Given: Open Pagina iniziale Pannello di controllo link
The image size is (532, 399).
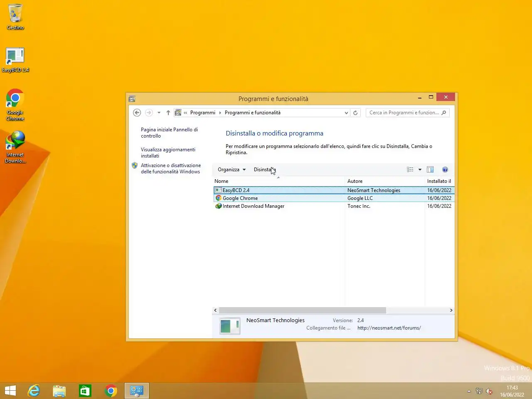Looking at the screenshot, I should click(x=169, y=133).
